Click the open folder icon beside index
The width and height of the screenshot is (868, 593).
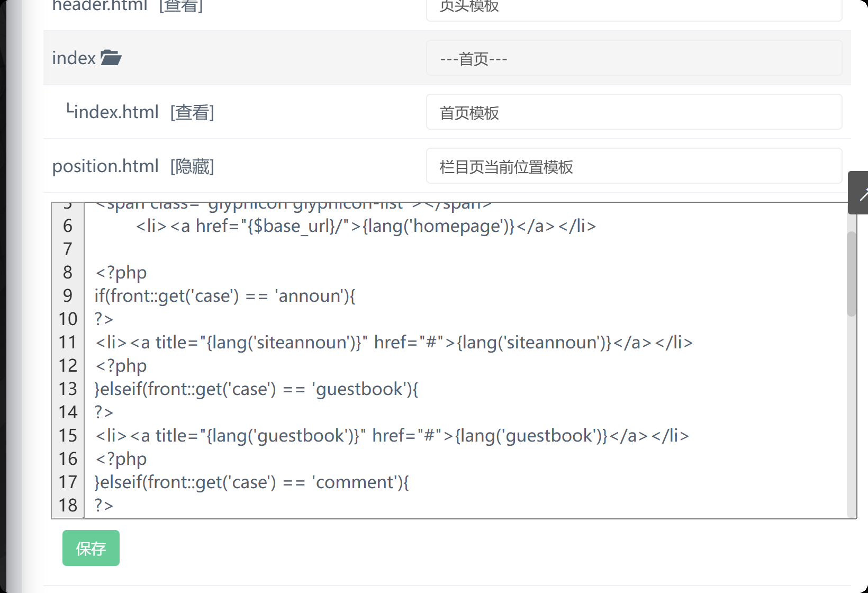coord(112,57)
